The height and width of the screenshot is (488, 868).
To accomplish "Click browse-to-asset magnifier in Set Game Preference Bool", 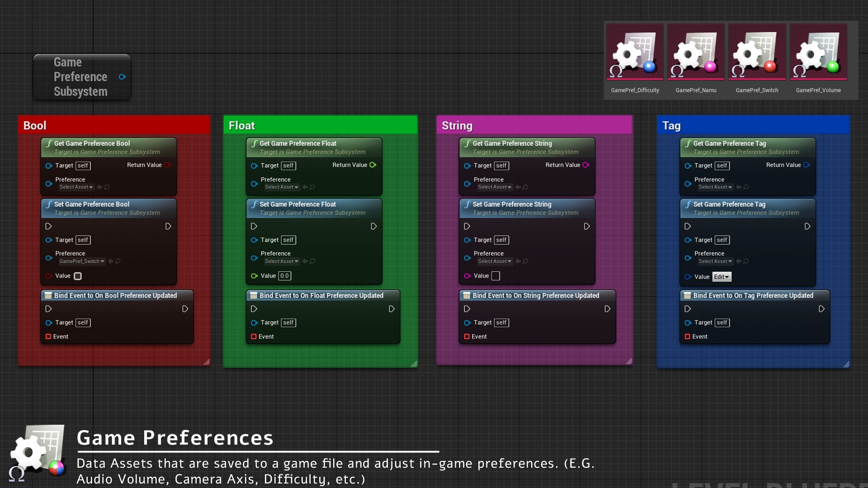I will 118,261.
